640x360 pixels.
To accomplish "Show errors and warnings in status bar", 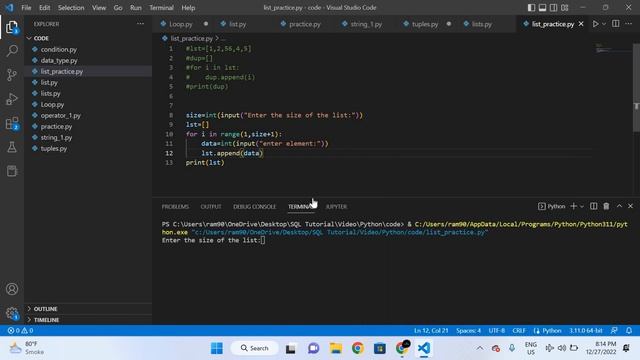I will (x=20, y=330).
